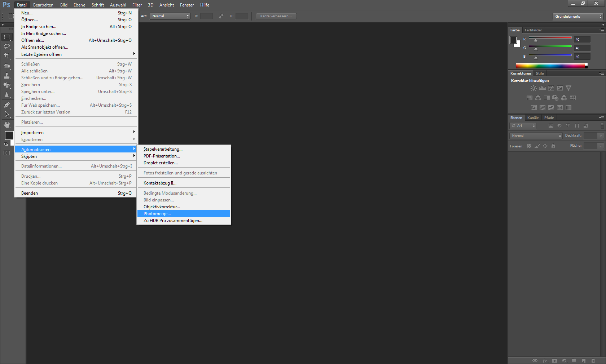Add an Exposure adjustment
The image size is (606, 364).
pyautogui.click(x=560, y=88)
